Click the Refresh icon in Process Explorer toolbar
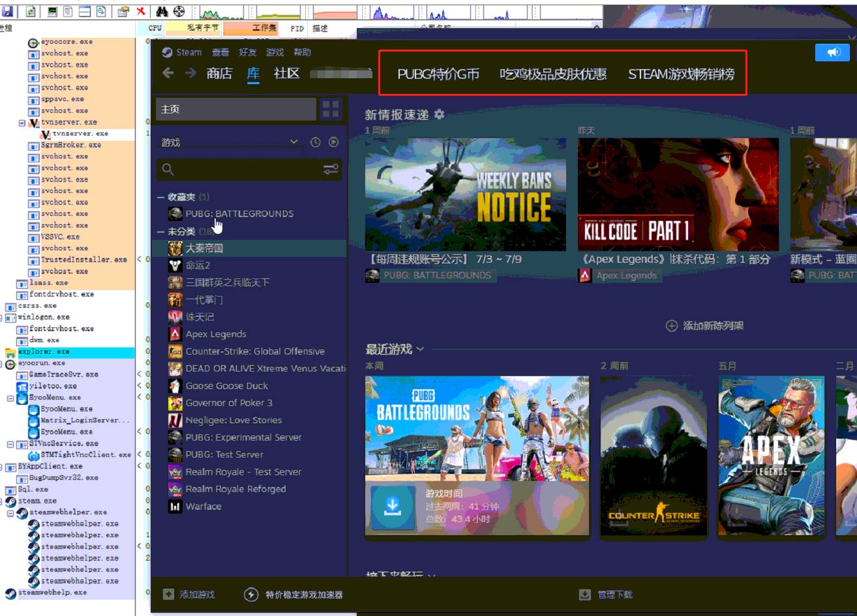The height and width of the screenshot is (616, 857). click(x=31, y=12)
